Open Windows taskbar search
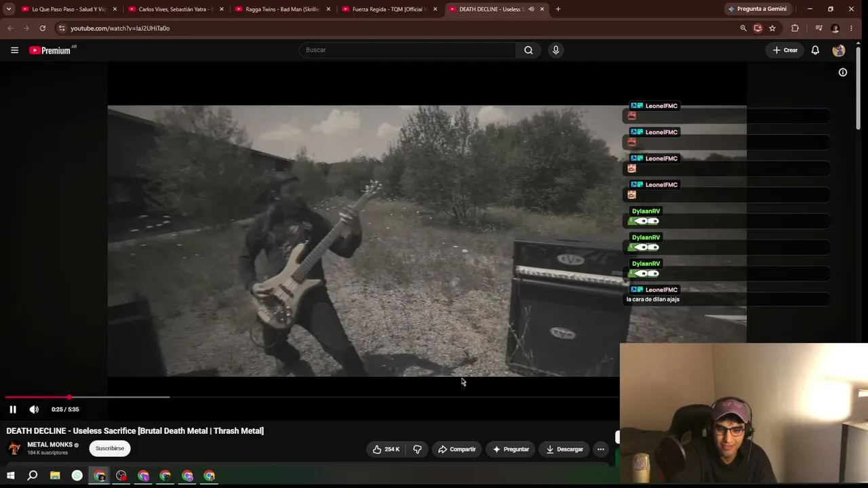 32,476
